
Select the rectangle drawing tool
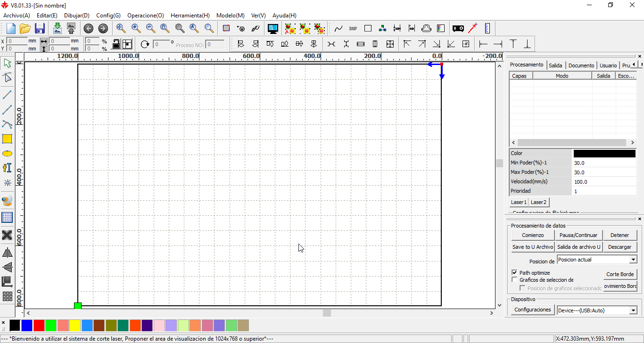coord(8,139)
